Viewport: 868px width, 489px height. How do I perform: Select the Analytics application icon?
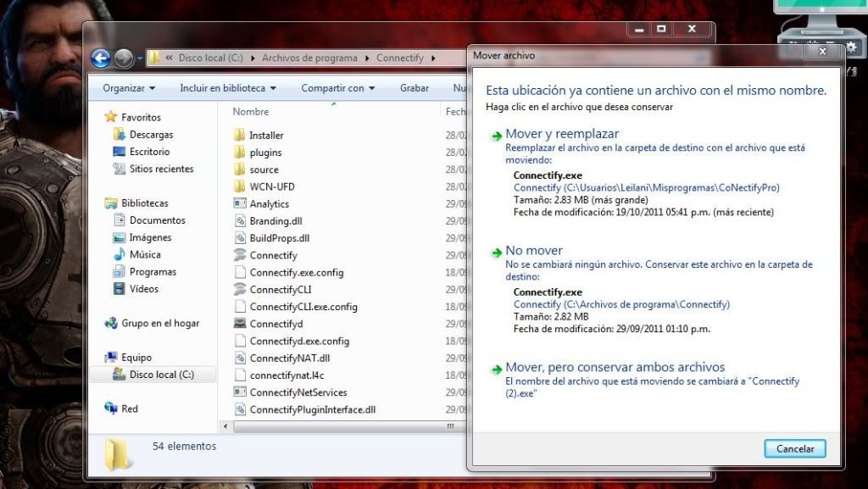click(240, 203)
